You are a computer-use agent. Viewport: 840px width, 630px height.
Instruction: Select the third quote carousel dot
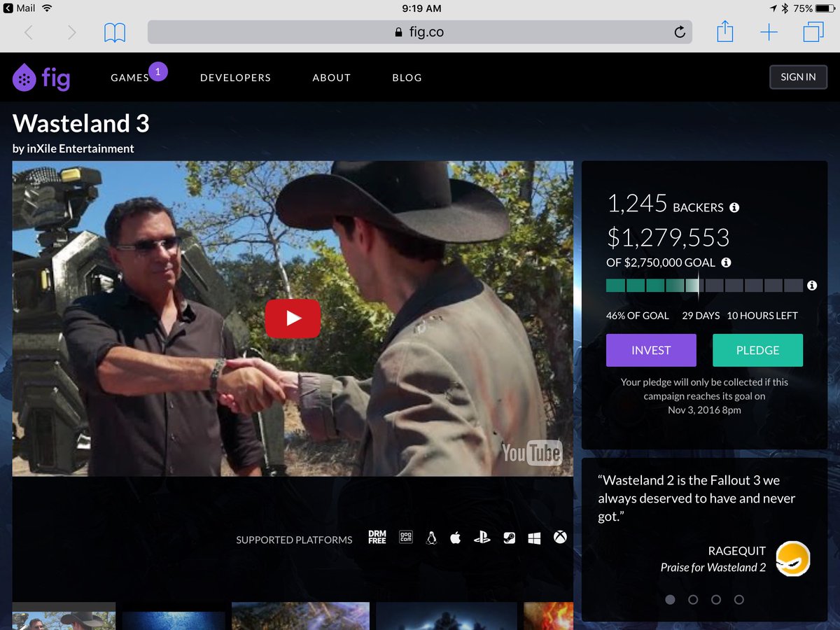716,600
